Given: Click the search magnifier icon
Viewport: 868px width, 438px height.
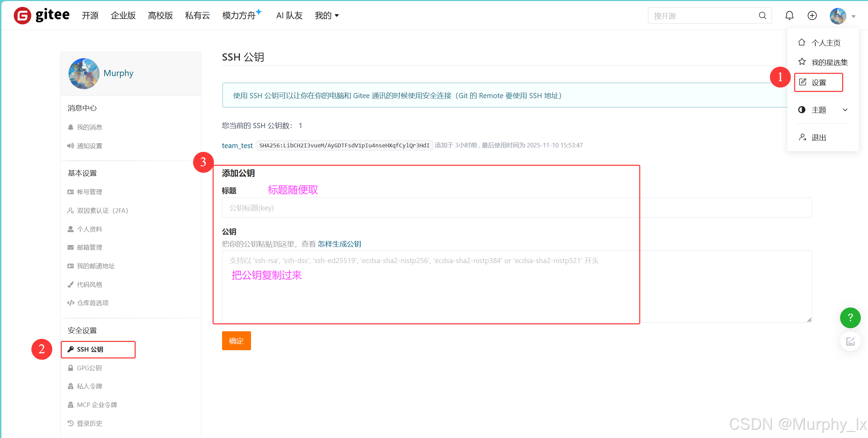Looking at the screenshot, I should (762, 15).
